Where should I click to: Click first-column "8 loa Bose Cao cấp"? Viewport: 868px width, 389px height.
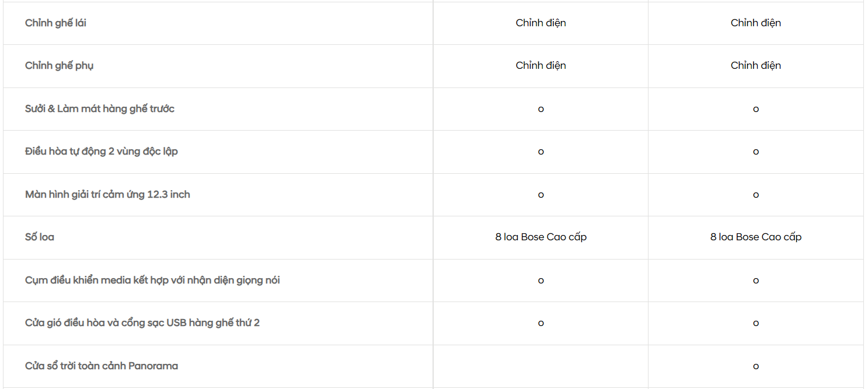click(x=541, y=237)
